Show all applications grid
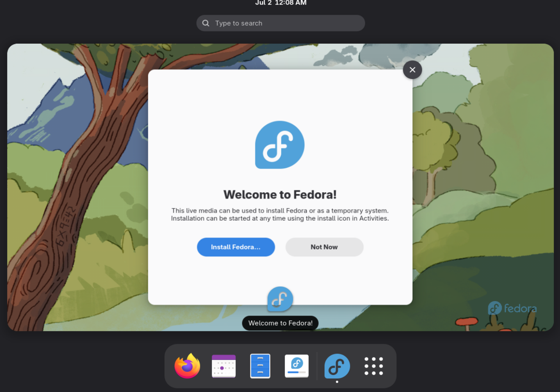 373,366
